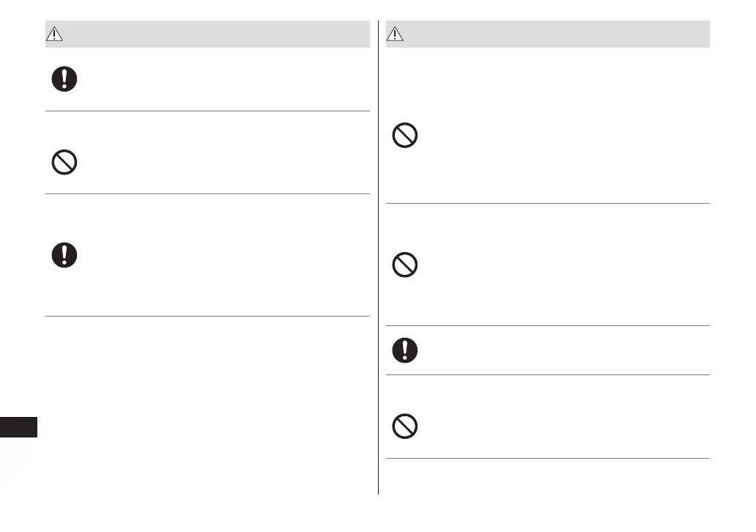Click the bottom prohibition icon in the right column
Viewport: 756px width, 532px height.
[x=405, y=426]
